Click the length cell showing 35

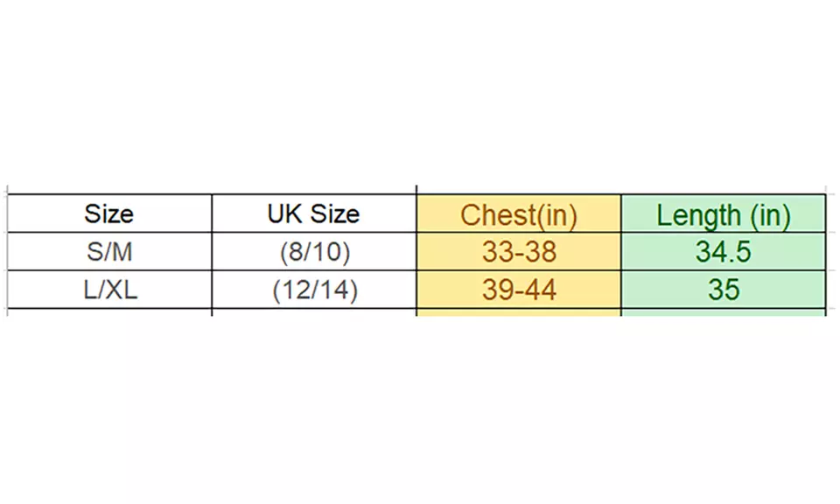pyautogui.click(x=723, y=290)
